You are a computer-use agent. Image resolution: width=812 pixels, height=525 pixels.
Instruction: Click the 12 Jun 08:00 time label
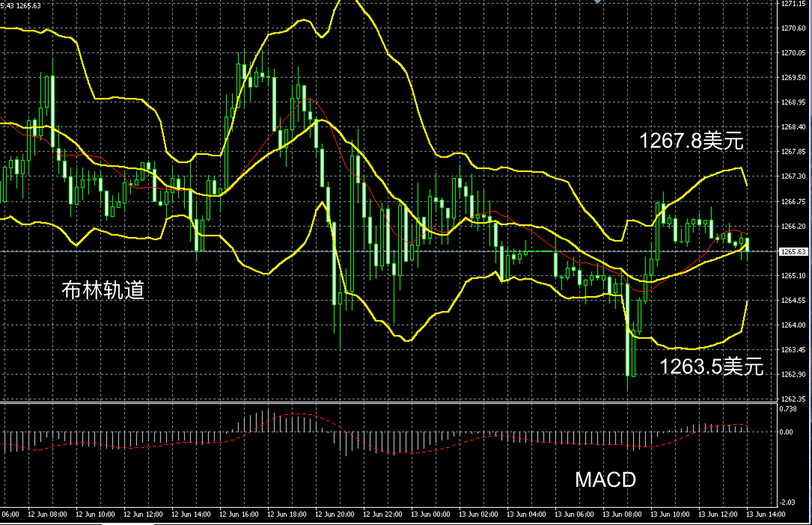point(47,515)
